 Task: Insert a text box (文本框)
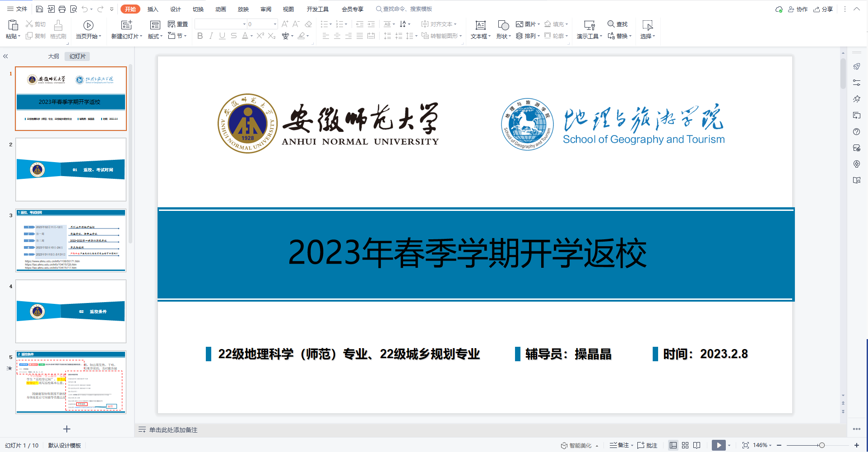[x=480, y=30]
